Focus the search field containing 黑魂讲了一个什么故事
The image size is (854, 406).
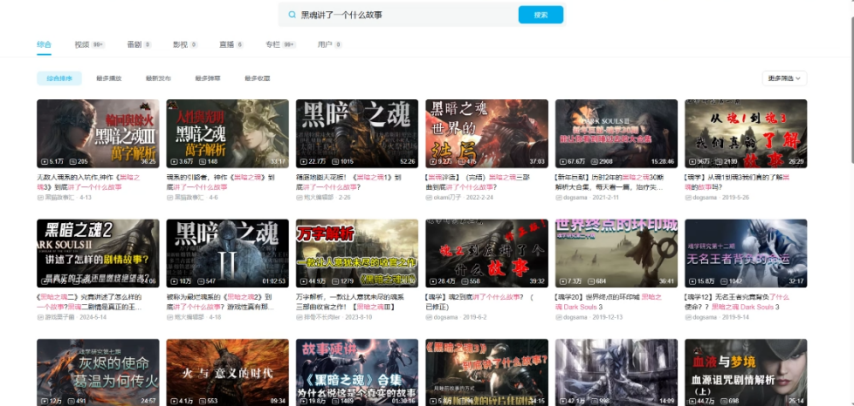pyautogui.click(x=398, y=15)
